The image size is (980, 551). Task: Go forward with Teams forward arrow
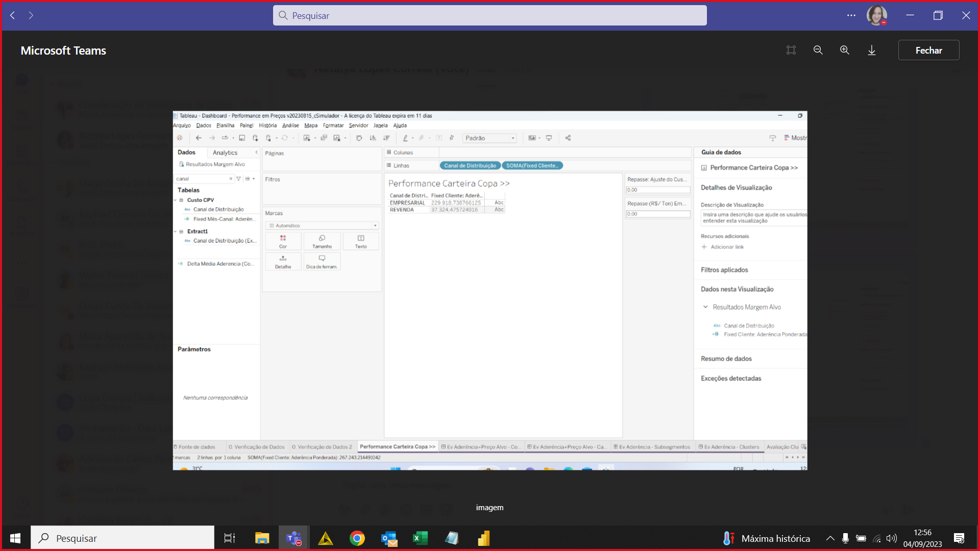tap(31, 15)
